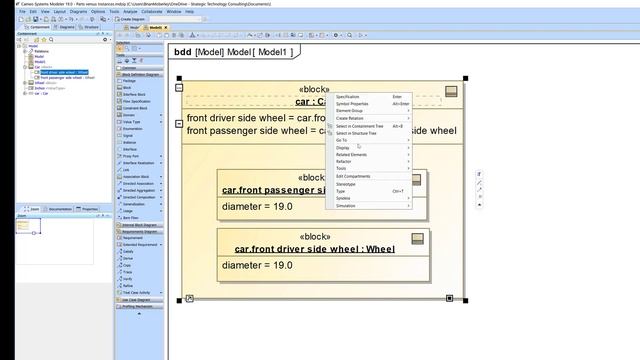Click the quick search field in main toolbar
The width and height of the screenshot is (640, 360).
pyautogui.click(x=176, y=19)
